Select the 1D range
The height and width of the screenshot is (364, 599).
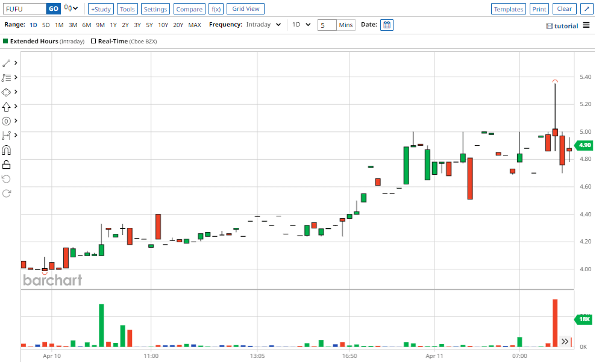[34, 25]
